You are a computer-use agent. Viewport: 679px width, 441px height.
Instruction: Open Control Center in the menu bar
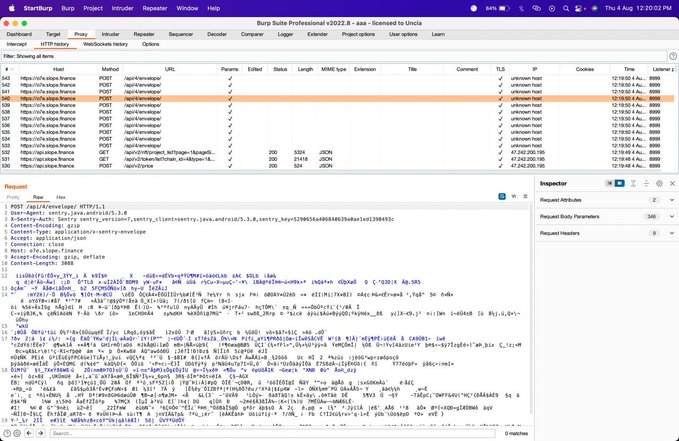pyautogui.click(x=580, y=8)
